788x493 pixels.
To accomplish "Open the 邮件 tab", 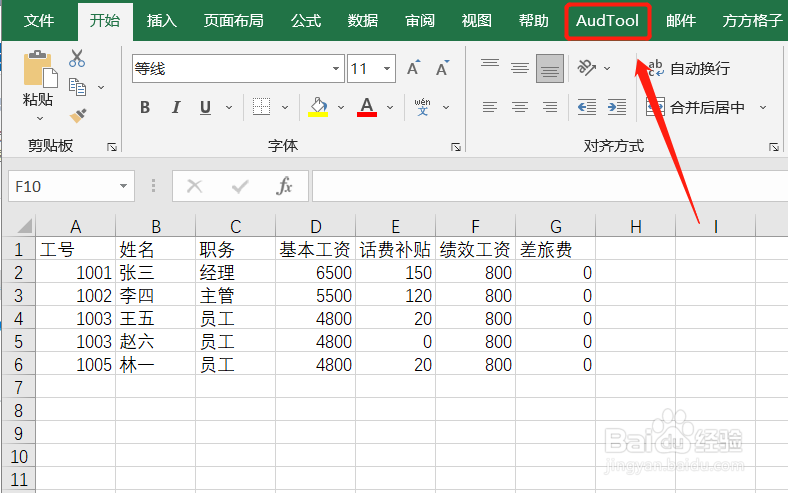I will [x=681, y=21].
